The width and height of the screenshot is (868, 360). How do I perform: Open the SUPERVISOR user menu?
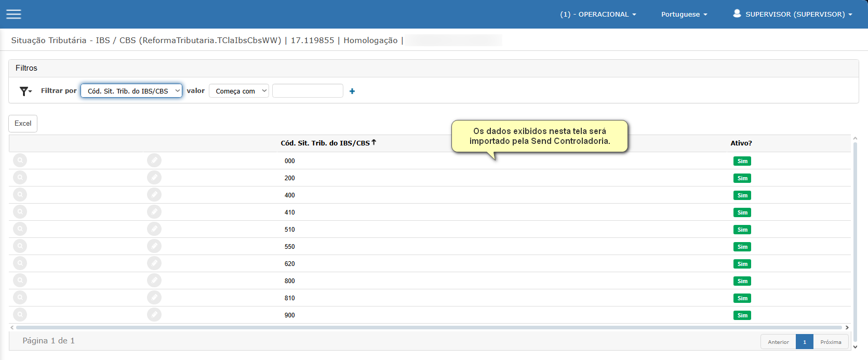(792, 15)
